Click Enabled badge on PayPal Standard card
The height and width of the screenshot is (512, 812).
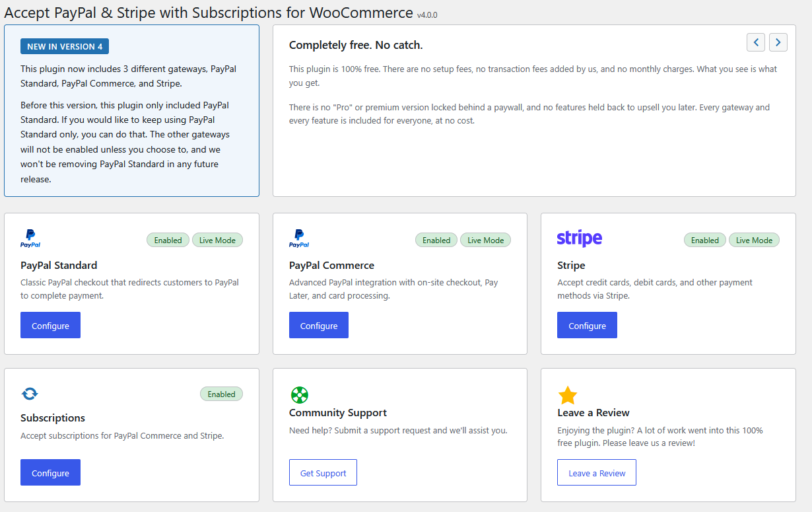(x=168, y=240)
